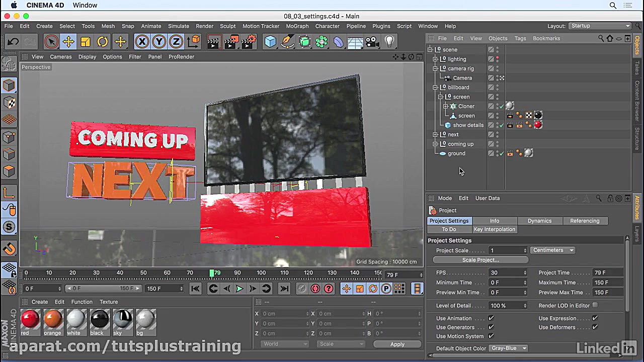The image size is (644, 362).
Task: Select the red material swatch
Action: 30,319
